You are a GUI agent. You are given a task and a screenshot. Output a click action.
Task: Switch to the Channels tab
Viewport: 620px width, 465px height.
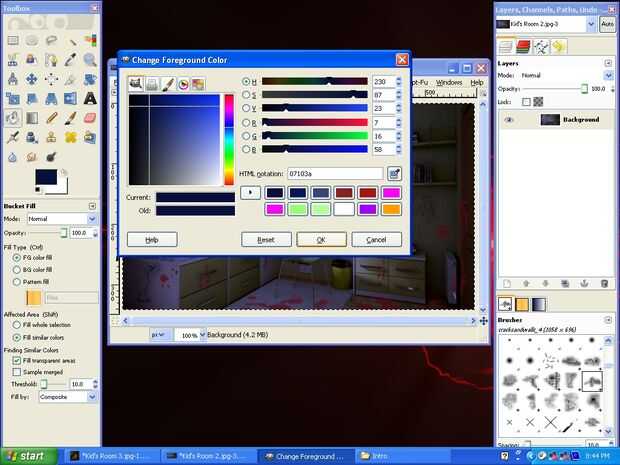pyautogui.click(x=523, y=47)
